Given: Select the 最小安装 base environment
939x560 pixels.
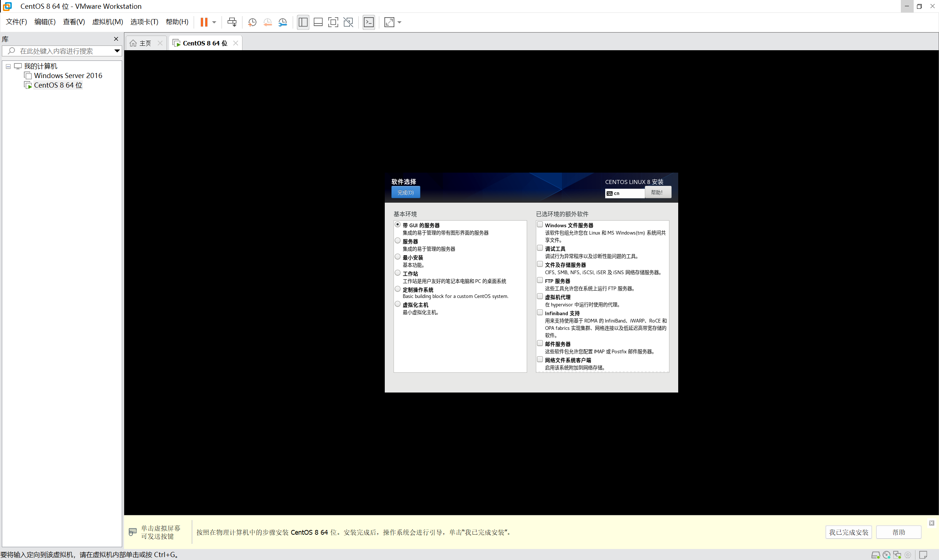Looking at the screenshot, I should [x=398, y=256].
